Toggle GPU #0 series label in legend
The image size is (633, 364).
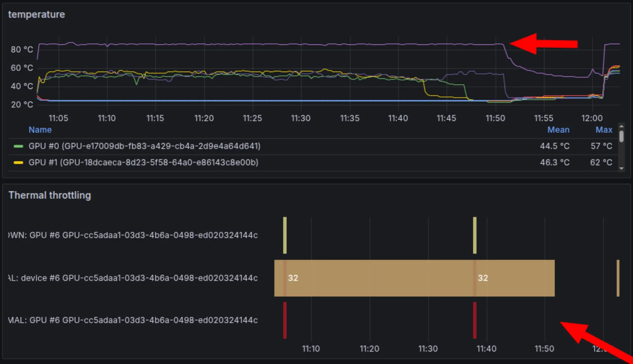(x=144, y=146)
